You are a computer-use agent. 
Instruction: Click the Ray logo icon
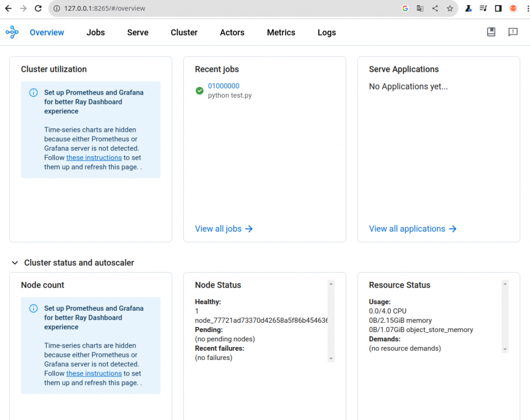pos(12,33)
